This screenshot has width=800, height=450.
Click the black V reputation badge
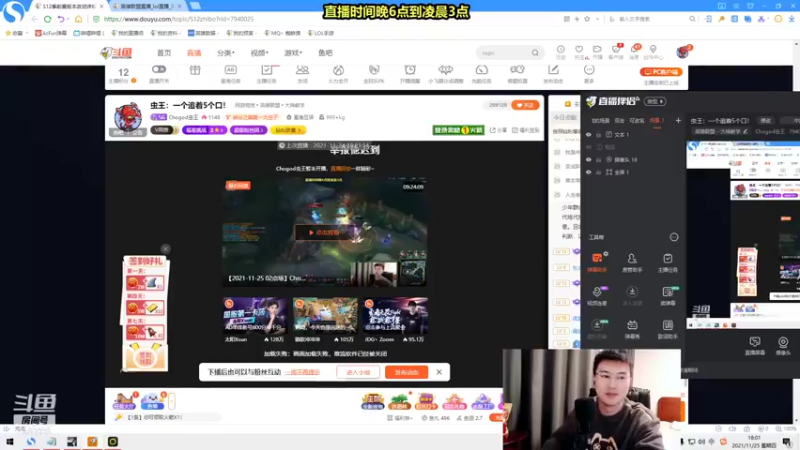coord(163,130)
